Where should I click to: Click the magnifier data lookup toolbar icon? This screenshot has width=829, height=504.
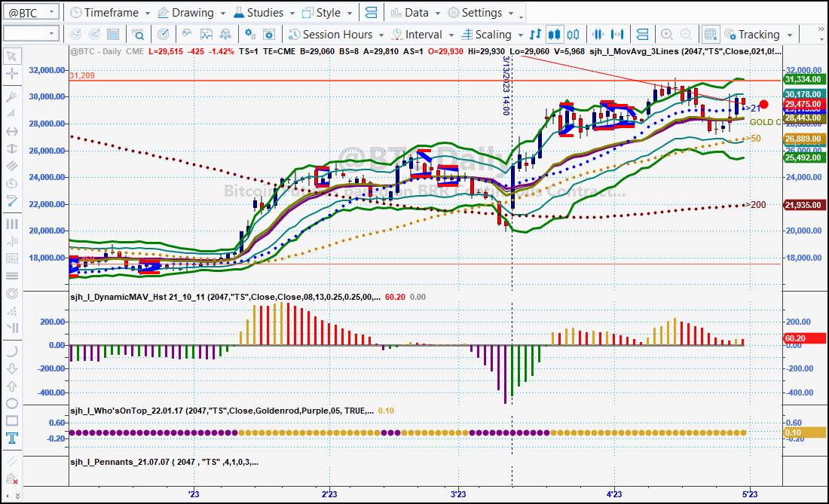[138, 35]
